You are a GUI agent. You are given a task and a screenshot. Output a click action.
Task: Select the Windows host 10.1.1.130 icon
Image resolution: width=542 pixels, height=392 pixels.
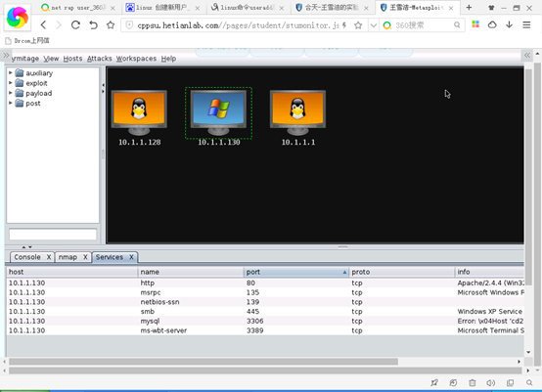(218, 113)
